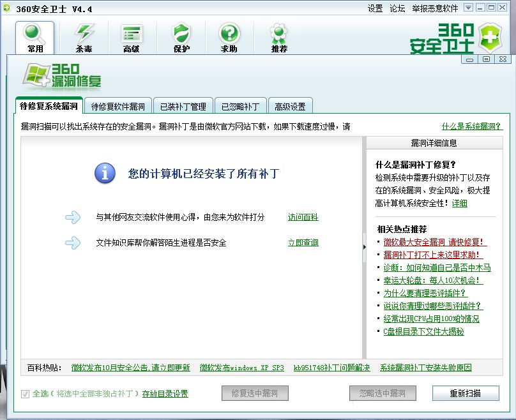Open 说说你清理过哪些恶评插件? link
Image resolution: width=516 pixels, height=420 pixels.
click(433, 306)
